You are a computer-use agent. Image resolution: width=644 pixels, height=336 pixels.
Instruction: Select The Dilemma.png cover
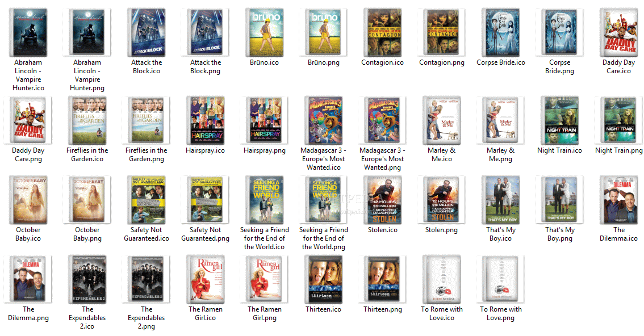coord(28,279)
